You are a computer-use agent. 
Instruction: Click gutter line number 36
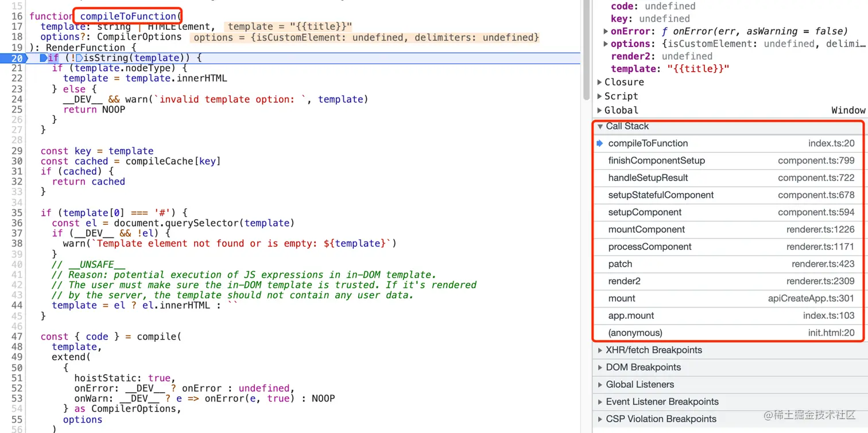[17, 223]
